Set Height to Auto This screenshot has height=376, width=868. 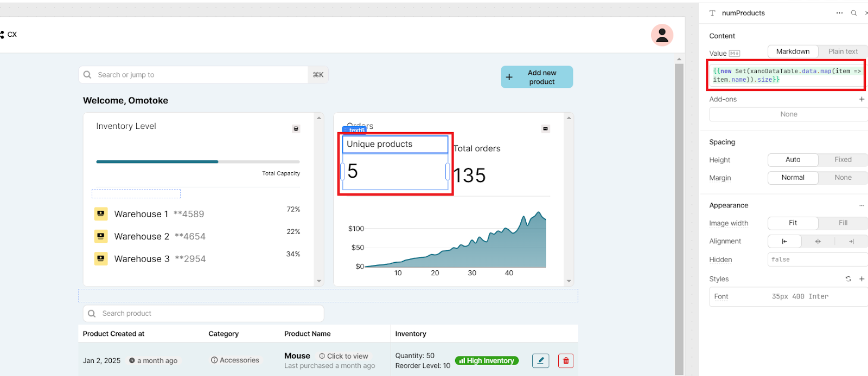[793, 160]
